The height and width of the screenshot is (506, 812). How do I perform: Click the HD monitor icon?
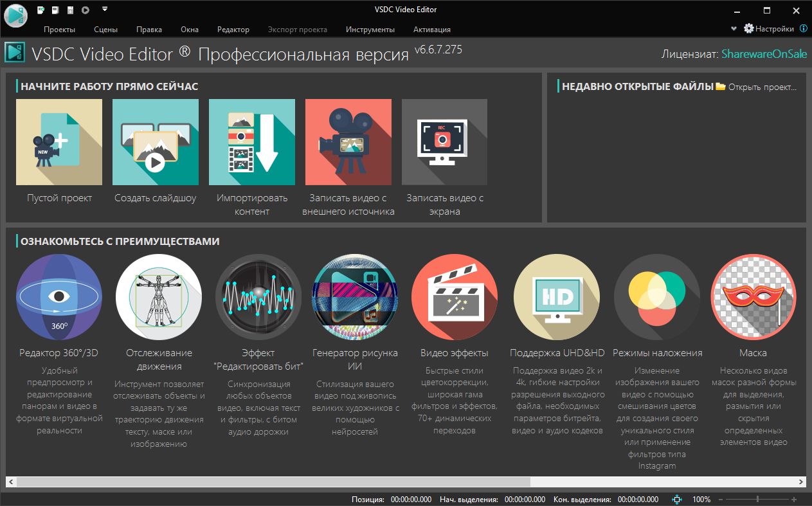[557, 297]
